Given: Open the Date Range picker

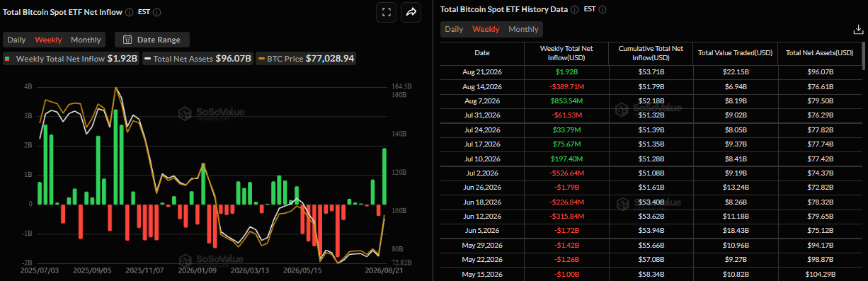Looking at the screenshot, I should 152,40.
